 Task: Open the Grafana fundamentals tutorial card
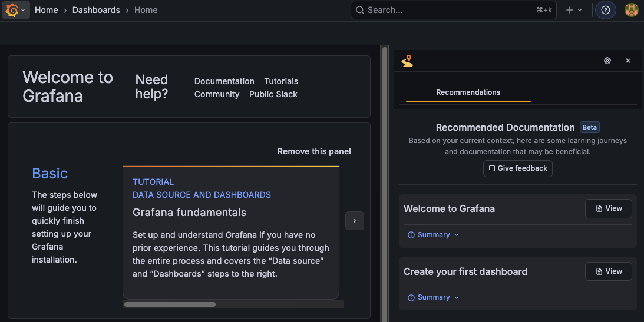(x=231, y=233)
